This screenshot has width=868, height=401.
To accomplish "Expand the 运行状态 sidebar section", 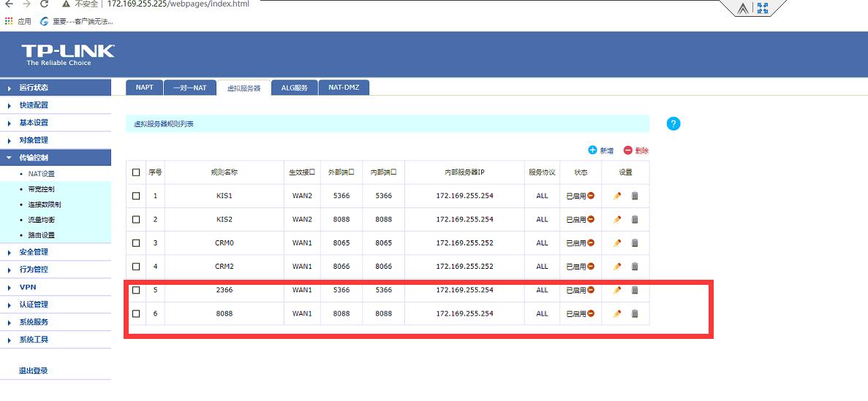I will [34, 88].
